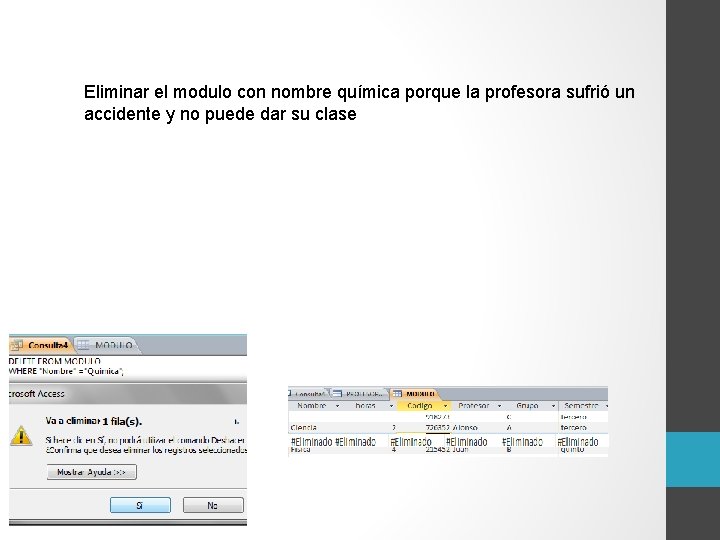This screenshot has height=540, width=720.
Task: Click the table icon on the middle datasheet tab
Action: click(x=338, y=394)
